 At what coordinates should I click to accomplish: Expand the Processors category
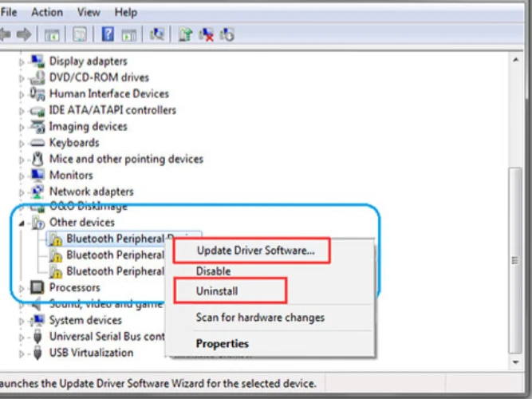22,288
